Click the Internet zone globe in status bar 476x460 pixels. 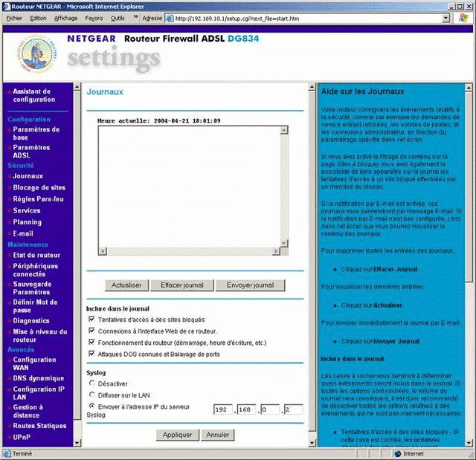click(x=397, y=453)
